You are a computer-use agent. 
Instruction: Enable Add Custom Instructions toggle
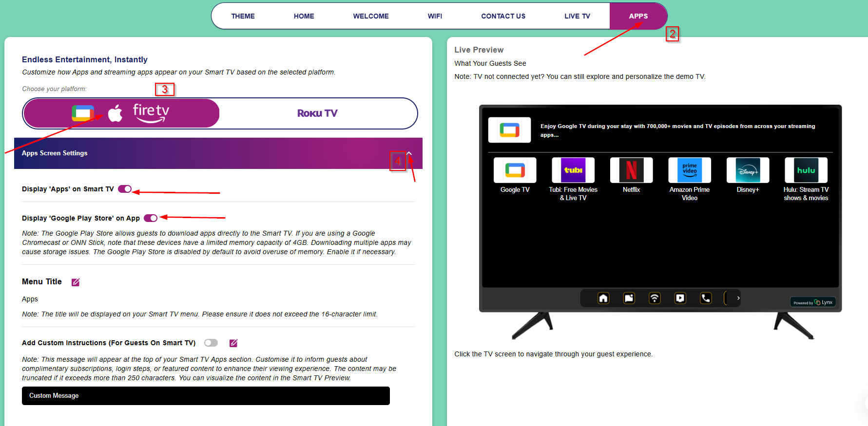point(211,343)
